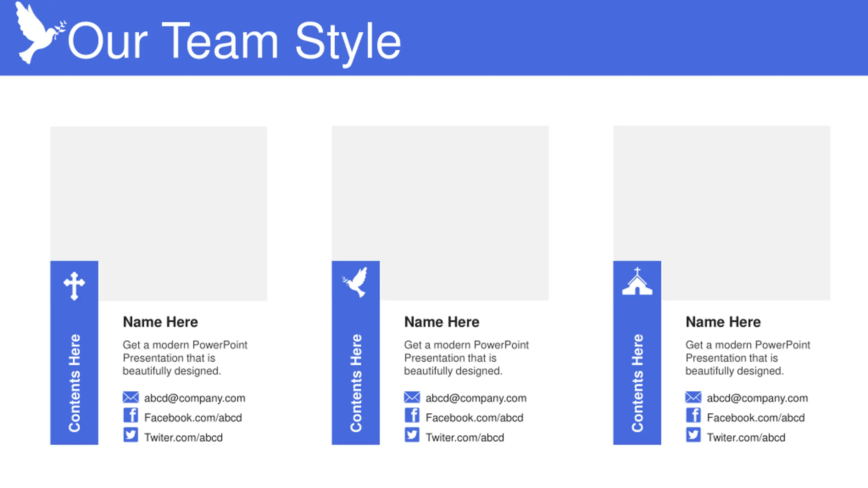Click the white dove icon in the header
Viewport: 868px width, 488px height.
coord(40,33)
